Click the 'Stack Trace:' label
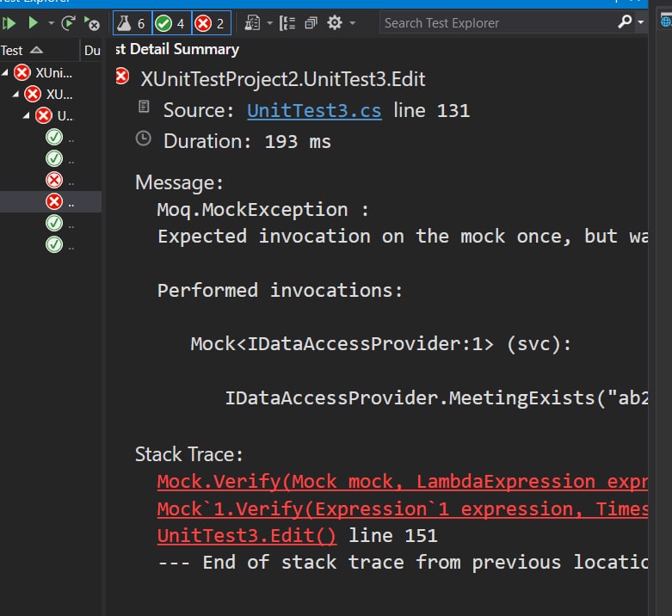This screenshot has width=672, height=616. (189, 454)
